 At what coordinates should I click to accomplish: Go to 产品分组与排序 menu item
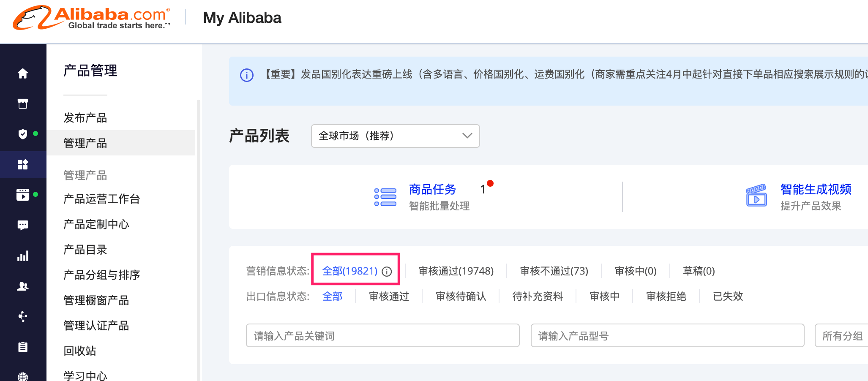(x=101, y=275)
